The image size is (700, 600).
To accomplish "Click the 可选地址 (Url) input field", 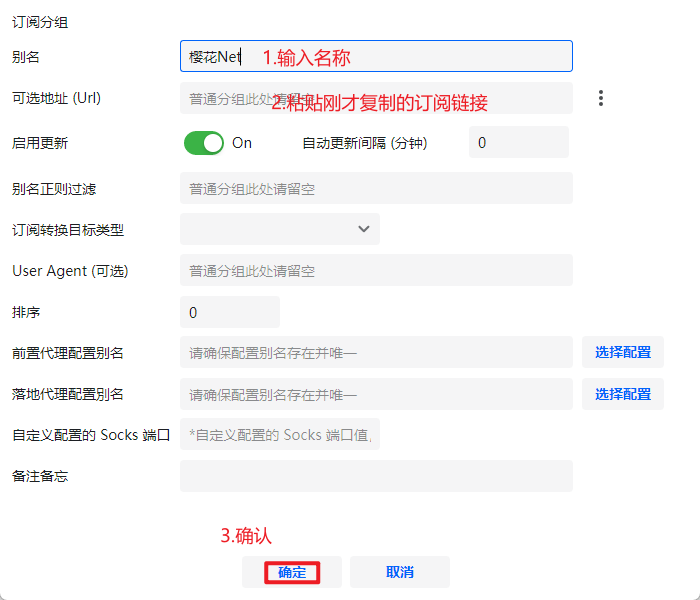I will 376,99.
